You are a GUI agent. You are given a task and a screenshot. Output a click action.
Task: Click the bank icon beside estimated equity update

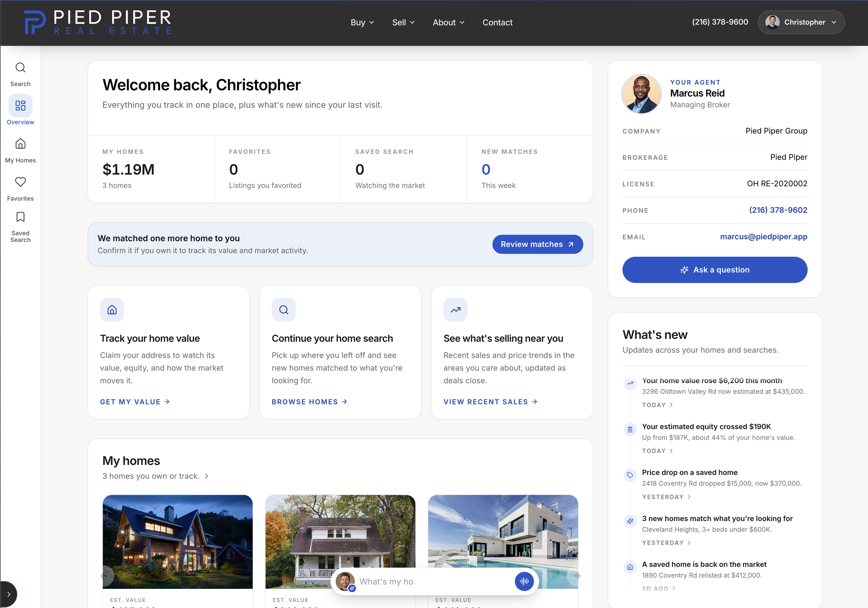pyautogui.click(x=630, y=429)
